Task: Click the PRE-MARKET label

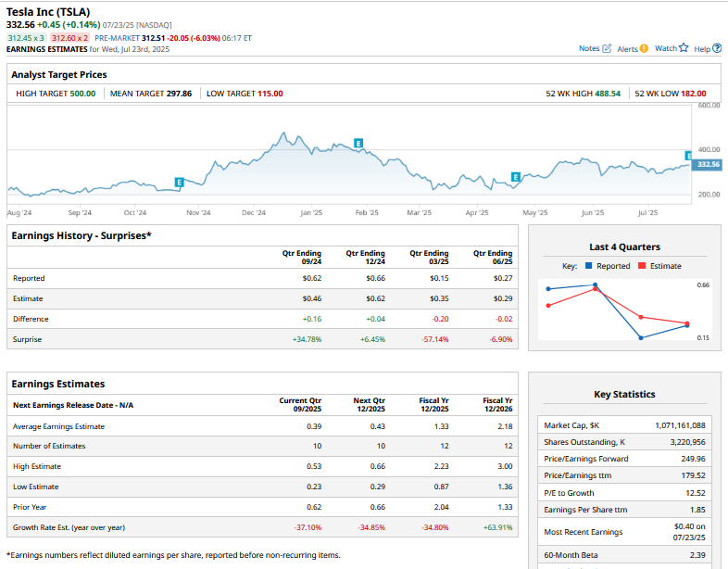Action: (x=117, y=38)
